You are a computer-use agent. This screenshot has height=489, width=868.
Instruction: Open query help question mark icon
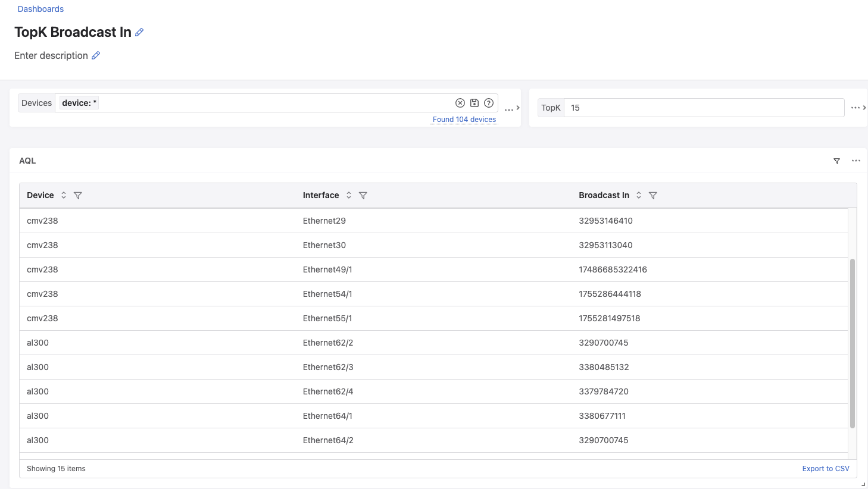pos(489,103)
